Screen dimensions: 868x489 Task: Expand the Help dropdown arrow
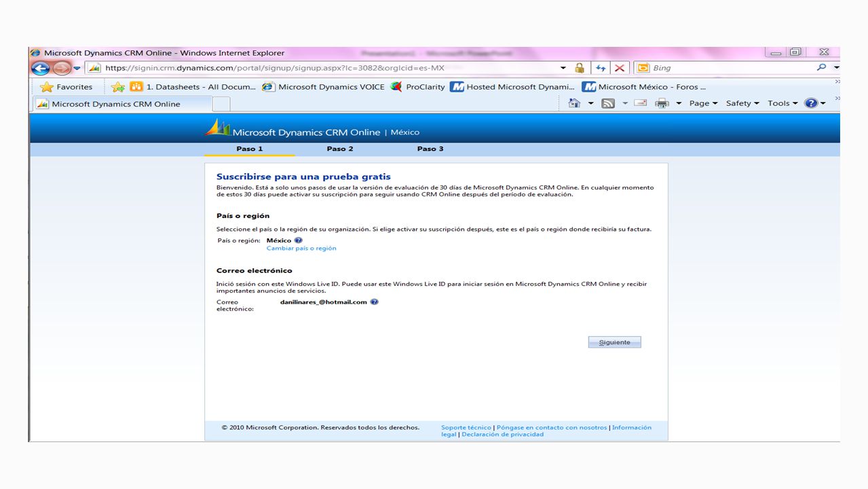coord(823,103)
